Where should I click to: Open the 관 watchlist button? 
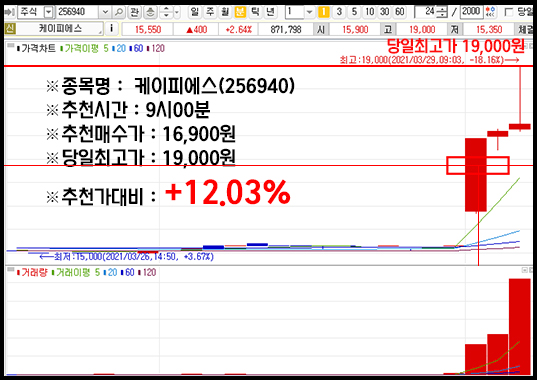[x=135, y=12]
